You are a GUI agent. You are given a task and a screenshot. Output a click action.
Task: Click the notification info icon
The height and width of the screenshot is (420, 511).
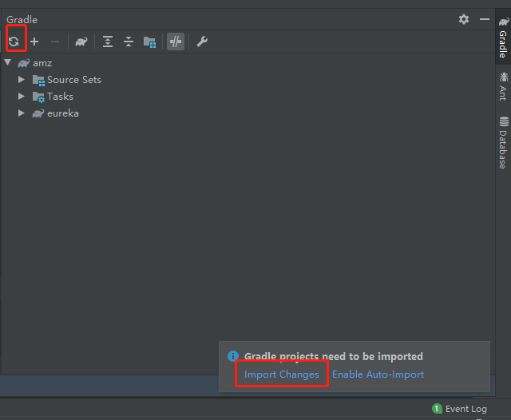(232, 356)
